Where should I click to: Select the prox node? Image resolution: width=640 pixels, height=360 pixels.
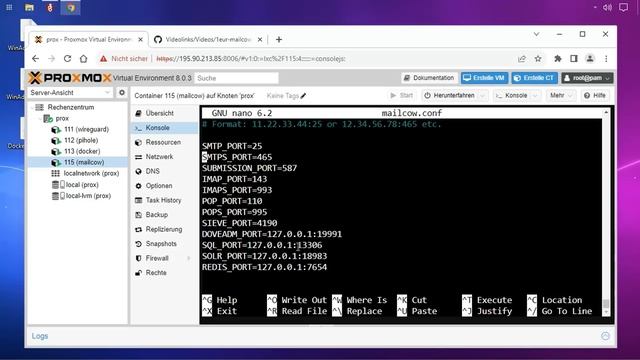[x=62, y=118]
